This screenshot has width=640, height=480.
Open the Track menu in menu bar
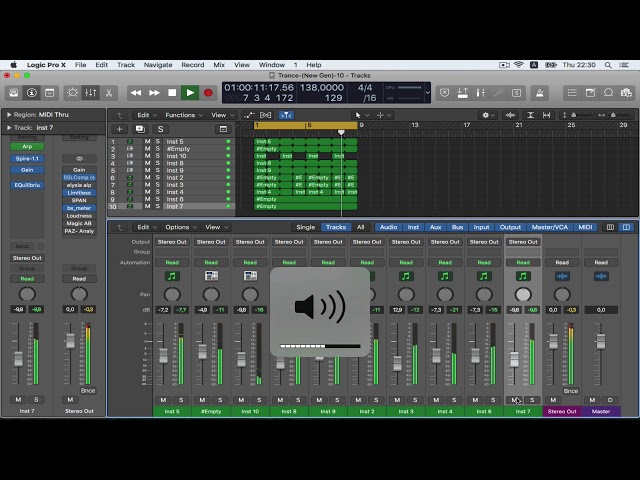(x=126, y=65)
